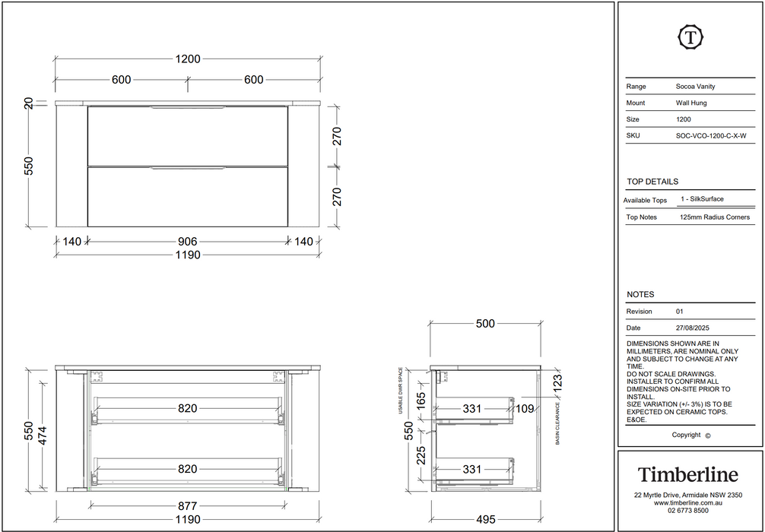Open the www.timberline.com.au website link
This screenshot has width=765, height=532.
pos(688,503)
